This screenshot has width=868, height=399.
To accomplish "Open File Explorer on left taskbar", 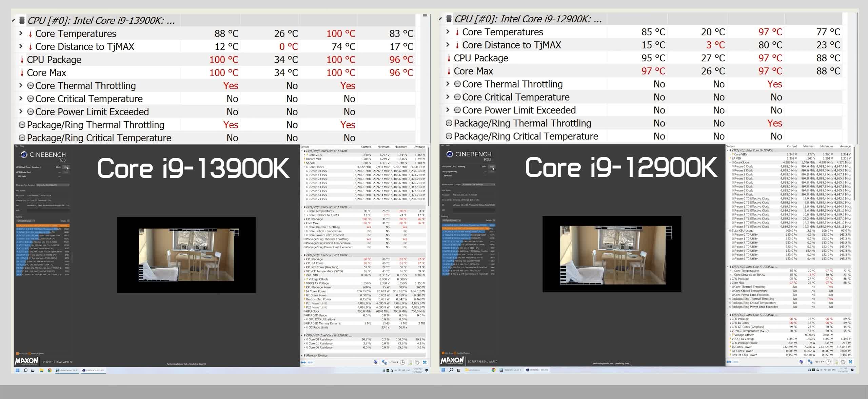I will coord(41,371).
